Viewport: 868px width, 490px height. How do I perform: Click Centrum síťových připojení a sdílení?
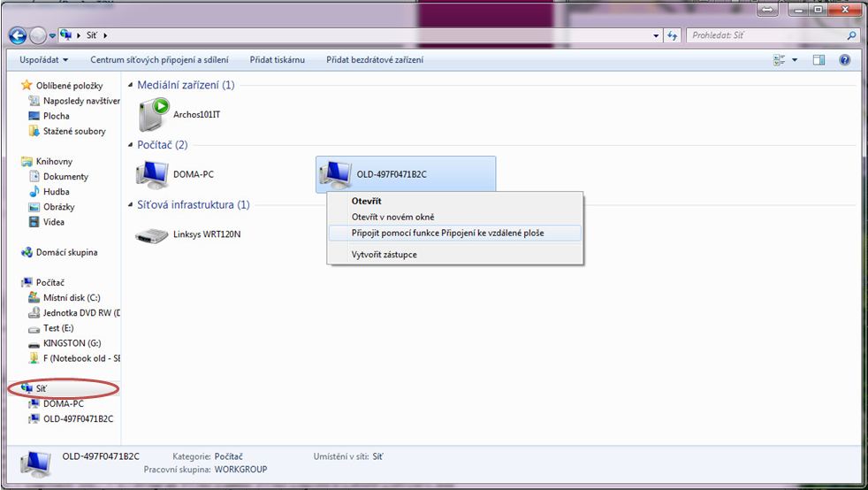(x=159, y=60)
